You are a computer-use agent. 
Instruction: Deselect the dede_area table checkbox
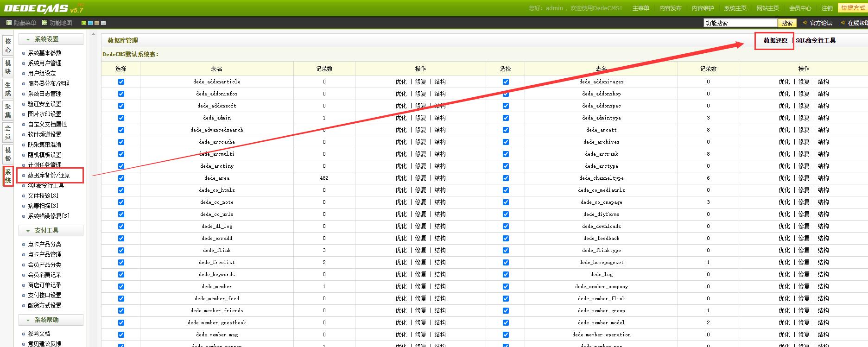[121, 178]
